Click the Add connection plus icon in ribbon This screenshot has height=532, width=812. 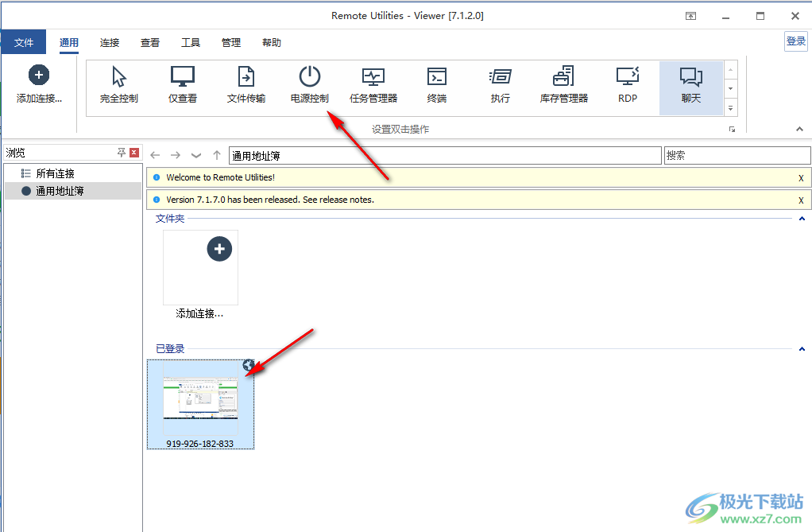(39, 76)
